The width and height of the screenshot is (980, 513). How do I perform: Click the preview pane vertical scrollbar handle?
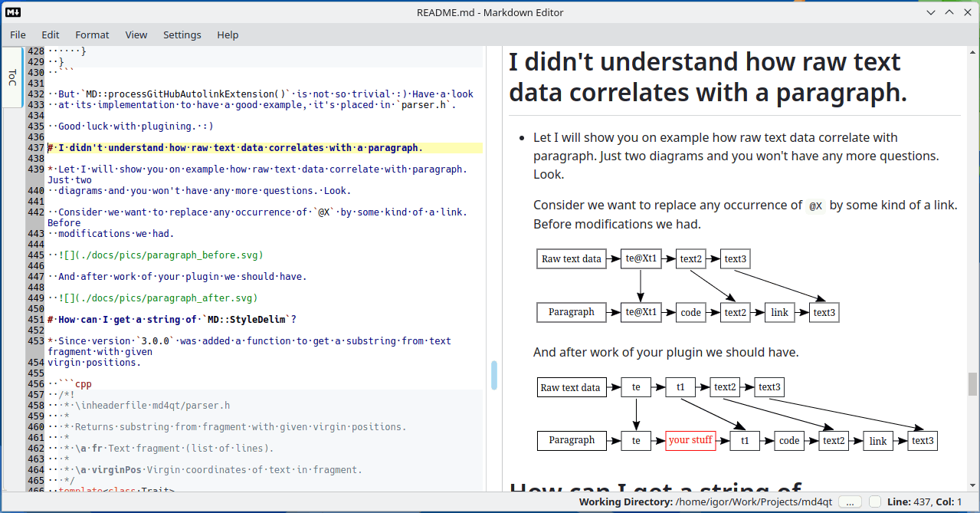972,383
